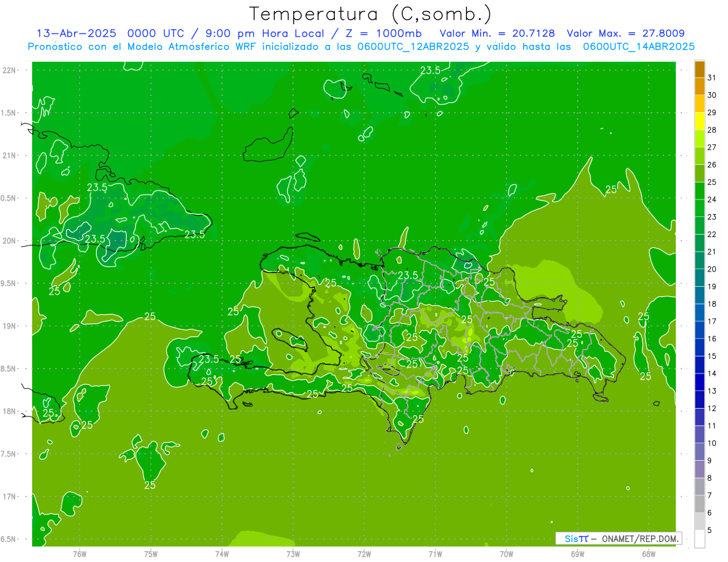728x562 pixels.
Task: Click the '19N' latitude axis label
Action: point(10,326)
